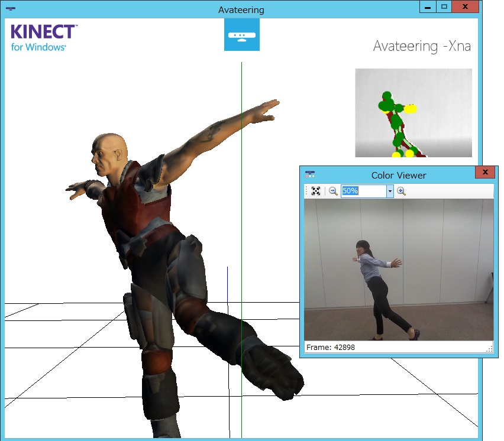Click the fit-to-window icon in Color Viewer
This screenshot has height=441, width=504.
pos(316,191)
